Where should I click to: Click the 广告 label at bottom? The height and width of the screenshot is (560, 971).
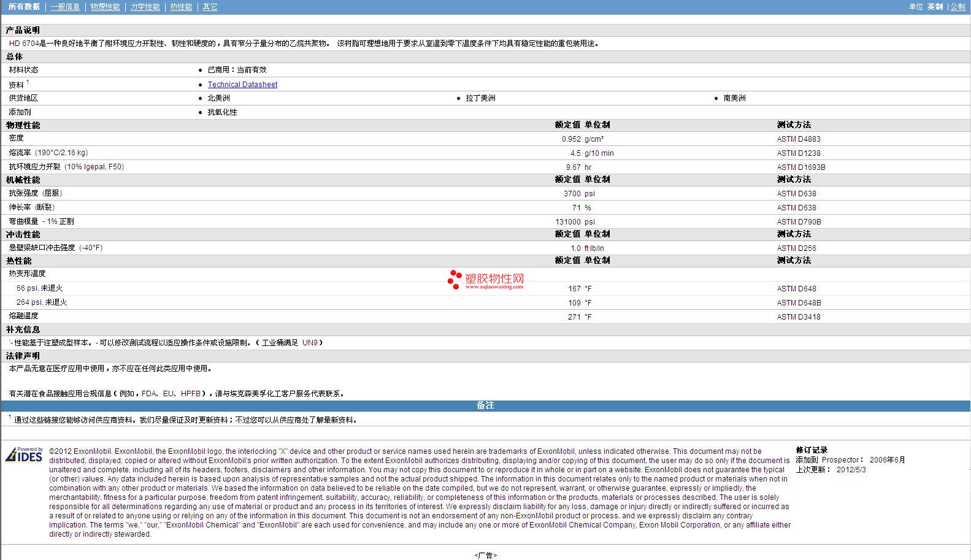click(485, 556)
